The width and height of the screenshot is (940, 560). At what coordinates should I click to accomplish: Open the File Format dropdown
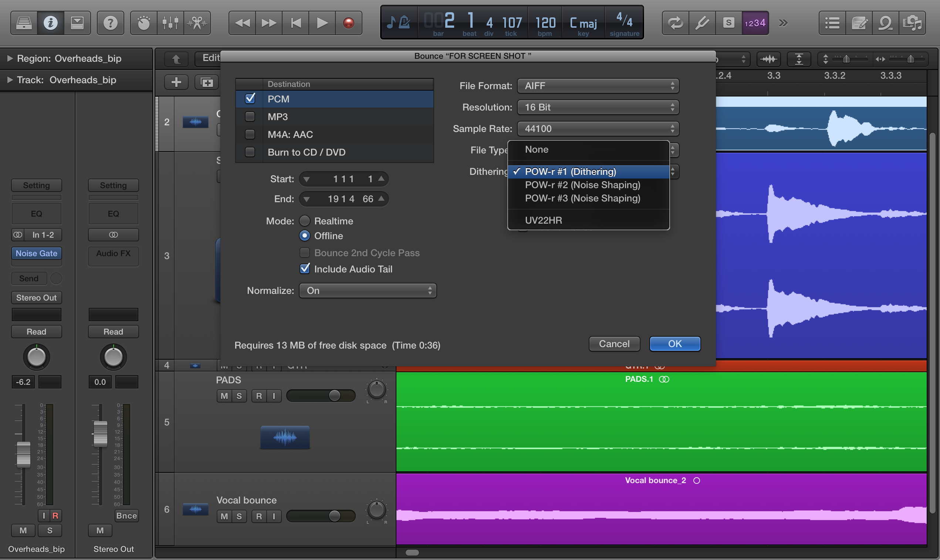pyautogui.click(x=598, y=86)
